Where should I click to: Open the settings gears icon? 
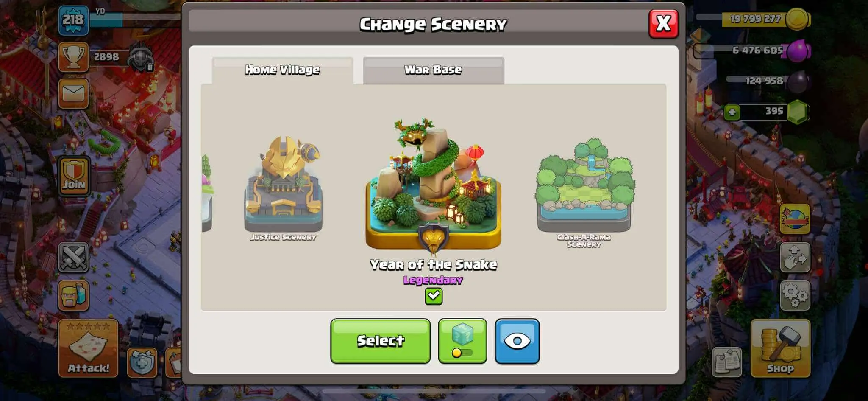point(795,295)
